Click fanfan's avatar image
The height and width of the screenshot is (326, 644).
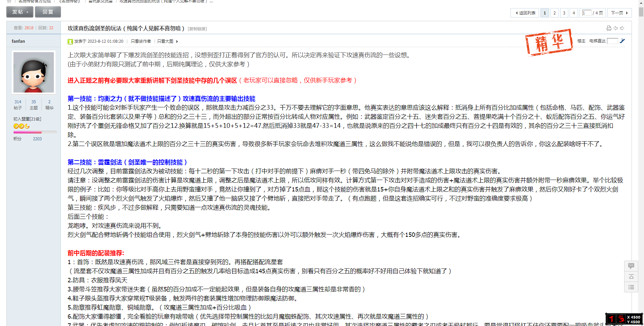(x=34, y=72)
